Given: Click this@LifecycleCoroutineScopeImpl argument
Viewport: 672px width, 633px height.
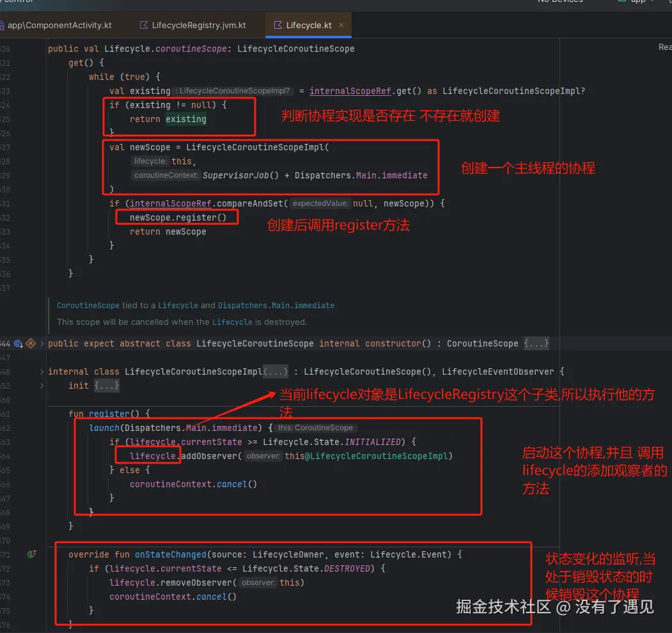Looking at the screenshot, I should [x=366, y=456].
